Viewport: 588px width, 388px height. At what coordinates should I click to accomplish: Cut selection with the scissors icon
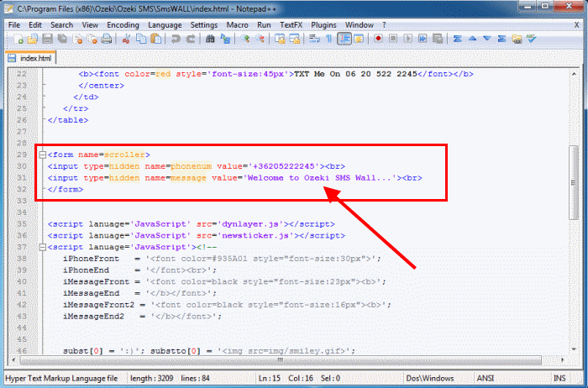[x=126, y=39]
